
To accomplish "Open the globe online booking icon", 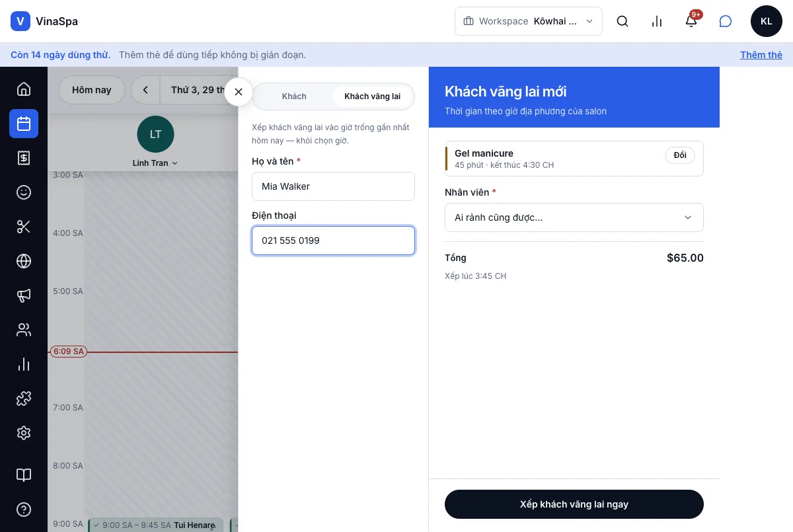I will click(24, 261).
